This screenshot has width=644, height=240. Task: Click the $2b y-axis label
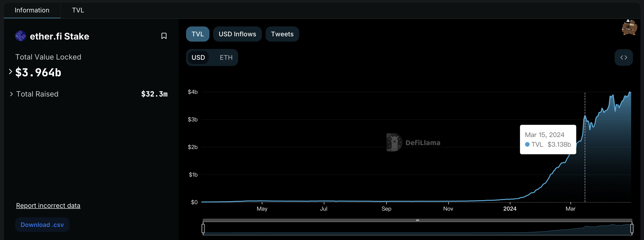click(193, 147)
